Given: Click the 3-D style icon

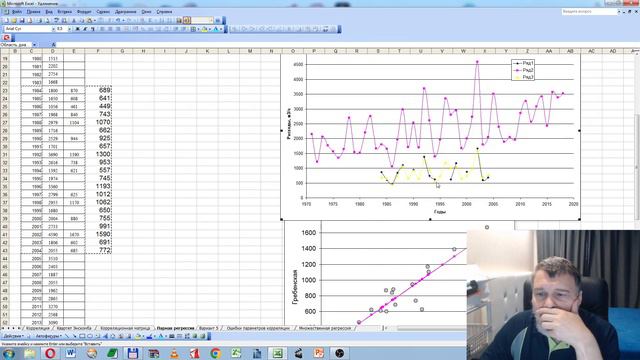Looking at the screenshot, I should pyautogui.click(x=203, y=336).
